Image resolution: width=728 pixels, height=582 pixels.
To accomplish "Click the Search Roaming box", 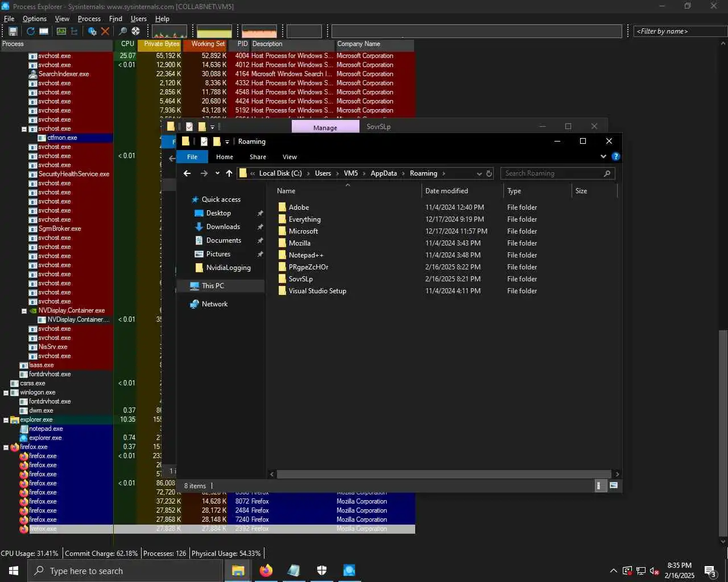I will click(557, 173).
